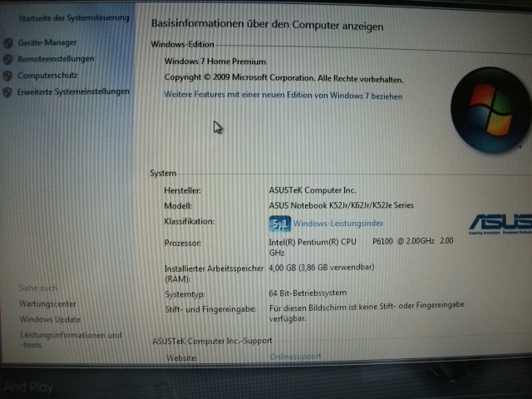Open the Erweiterte Systemeinstellungen text link
The image size is (532, 399).
[73, 92]
